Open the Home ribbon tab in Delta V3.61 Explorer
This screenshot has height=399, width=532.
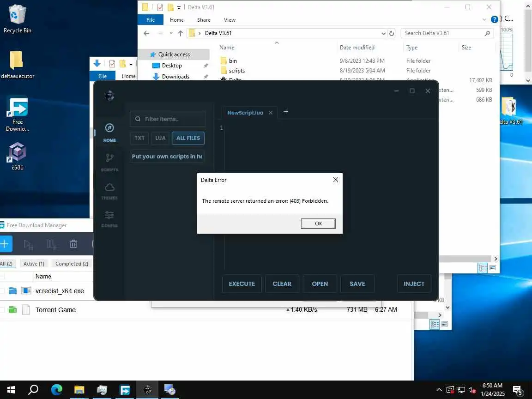(176, 20)
